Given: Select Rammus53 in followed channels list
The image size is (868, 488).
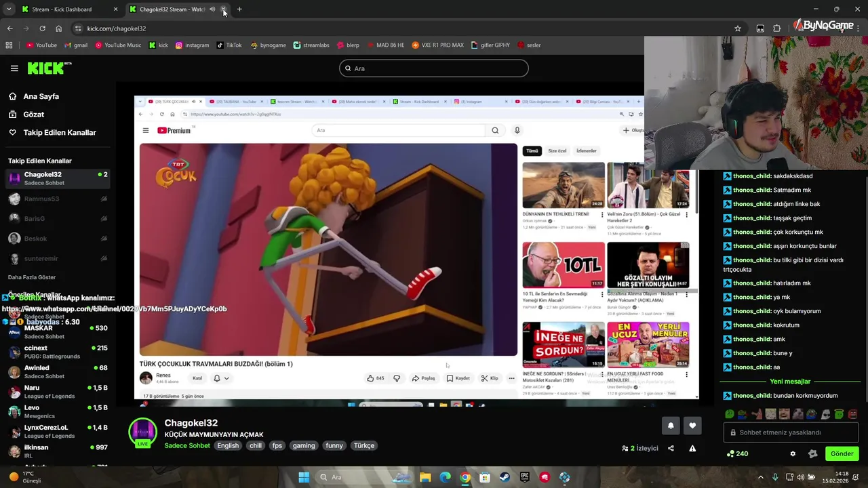Looking at the screenshot, I should pyautogui.click(x=57, y=199).
